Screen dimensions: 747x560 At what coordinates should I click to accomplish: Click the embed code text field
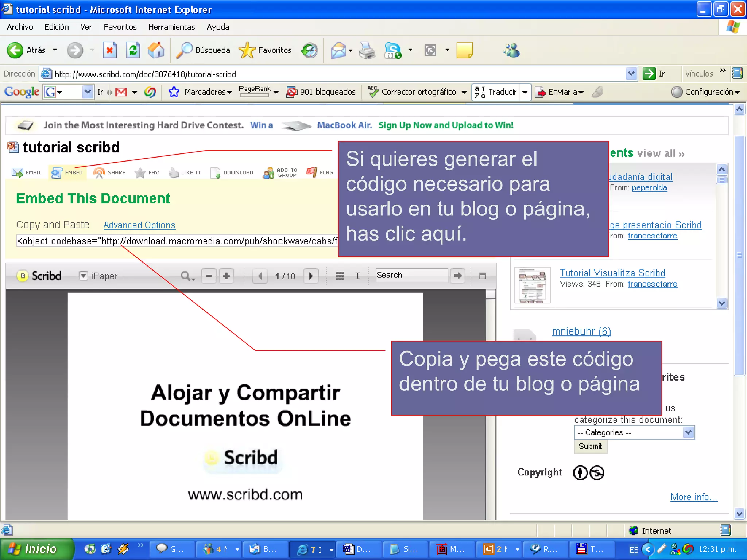point(177,241)
